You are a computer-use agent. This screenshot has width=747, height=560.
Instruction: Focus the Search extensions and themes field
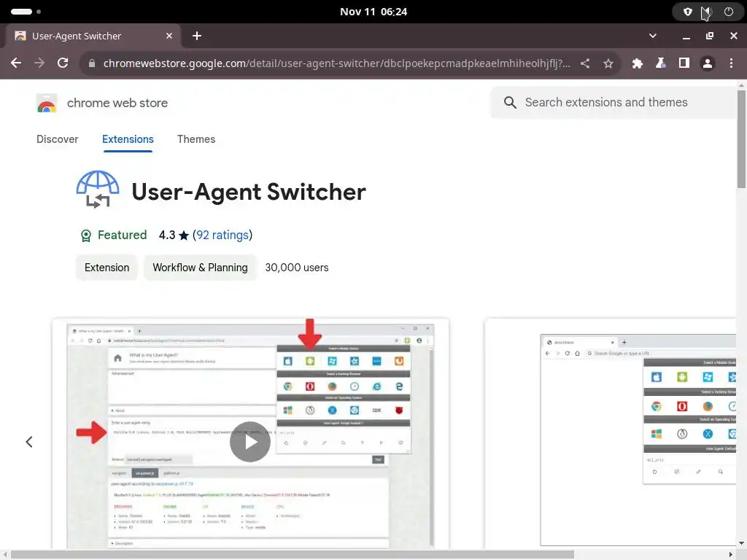pyautogui.click(x=614, y=102)
